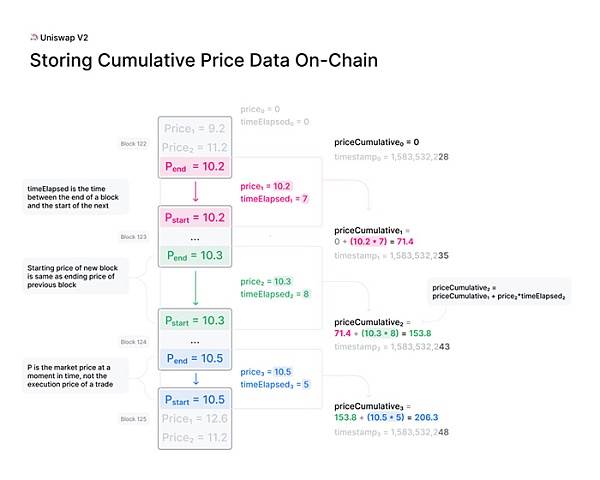Image resolution: width=600 pixels, height=480 pixels.
Task: Click the blue Pend = 10.5 cell
Action: pyautogui.click(x=195, y=358)
